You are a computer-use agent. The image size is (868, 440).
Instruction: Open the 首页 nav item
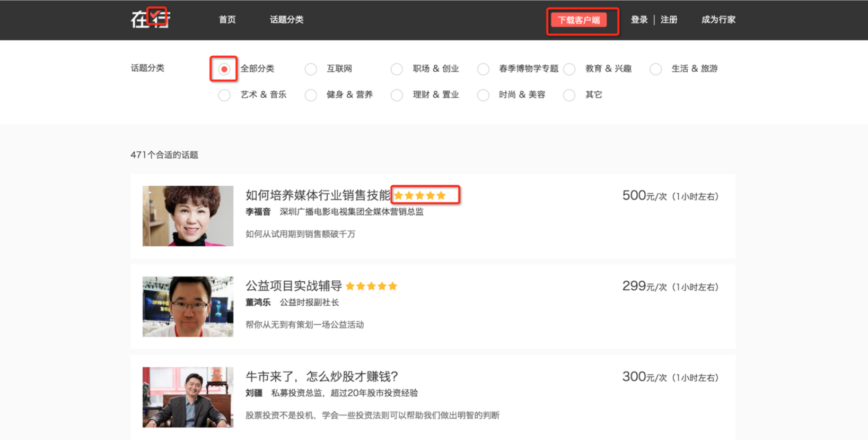[227, 20]
